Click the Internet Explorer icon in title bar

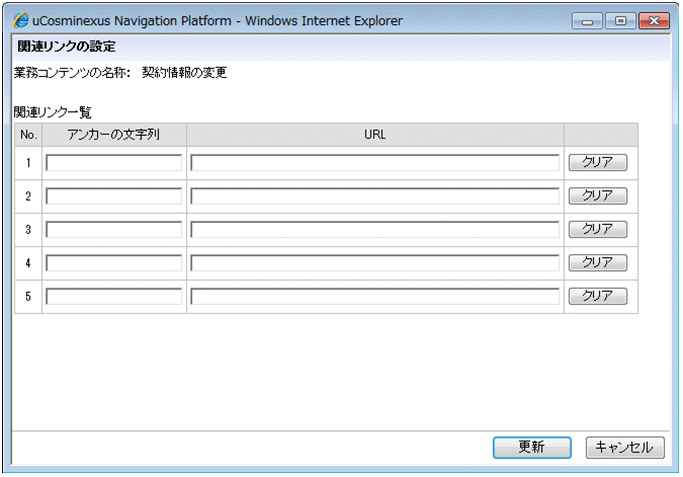(x=21, y=21)
